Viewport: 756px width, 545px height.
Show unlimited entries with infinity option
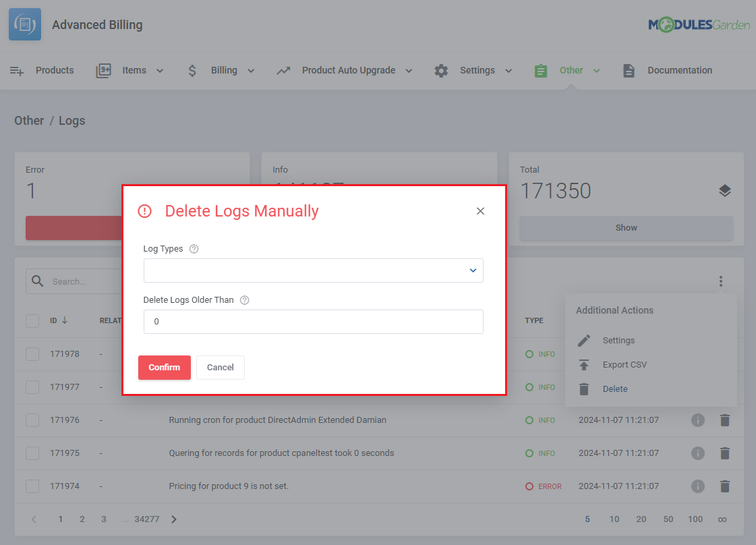tap(722, 519)
